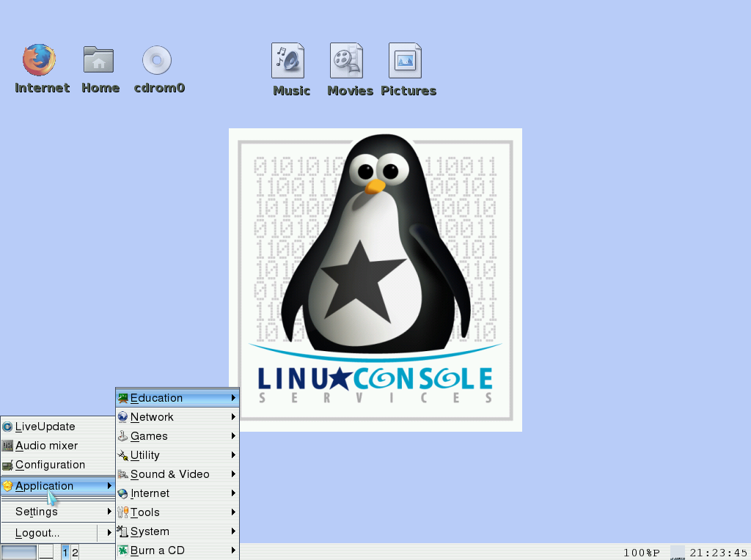Click the LiveUpdate icon in menu
Screen dimensions: 751x560
tap(7, 427)
